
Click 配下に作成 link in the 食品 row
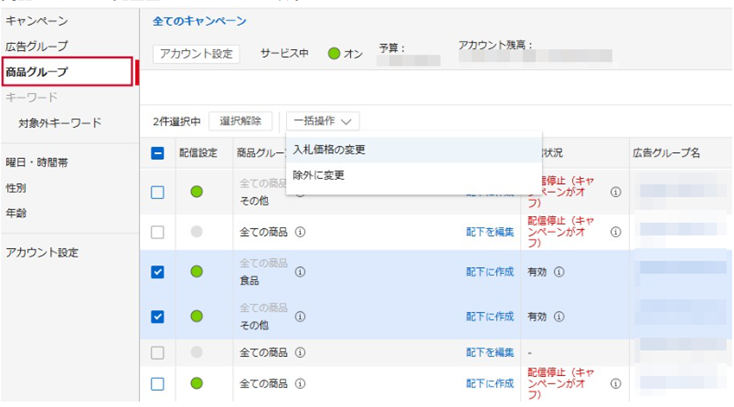click(490, 271)
